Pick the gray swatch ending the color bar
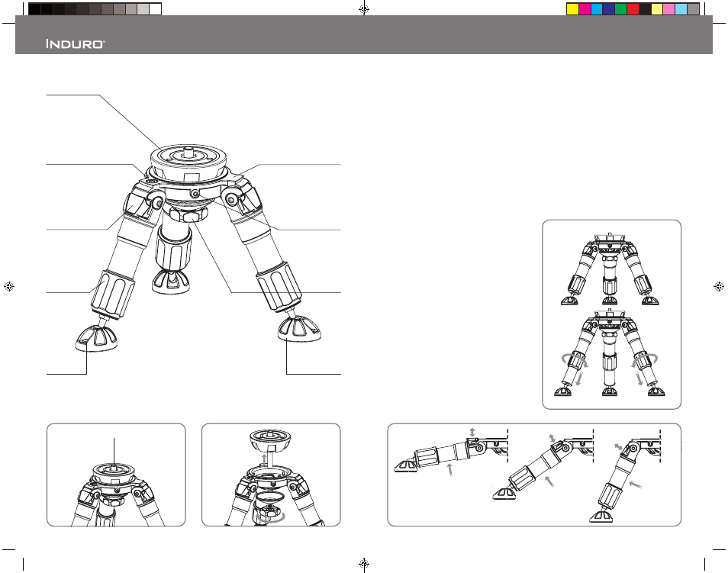This screenshot has height=573, width=728. (x=693, y=9)
